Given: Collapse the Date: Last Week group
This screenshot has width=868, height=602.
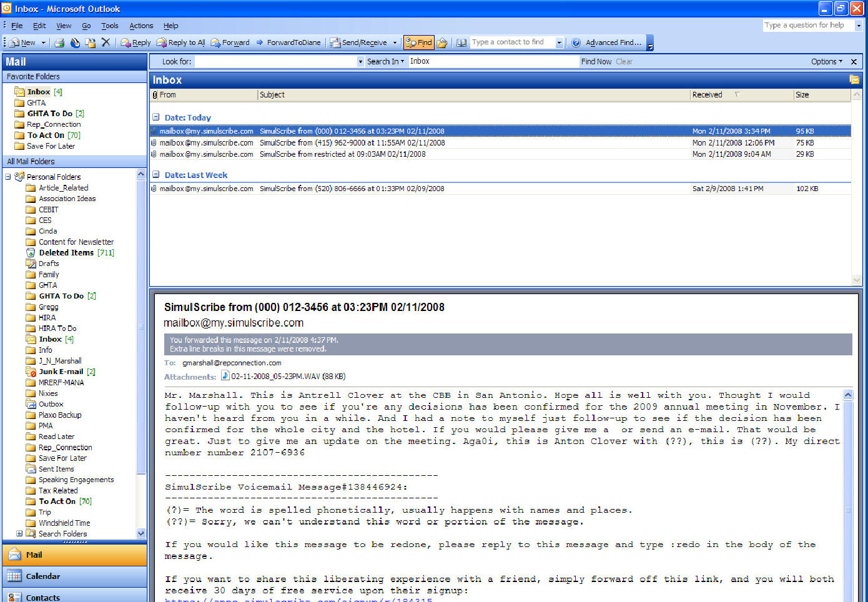Looking at the screenshot, I should [x=156, y=175].
